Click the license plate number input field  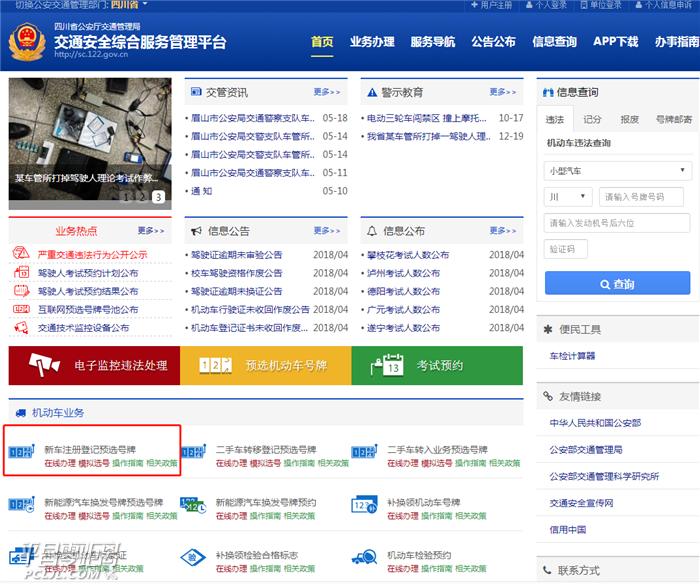(x=641, y=197)
